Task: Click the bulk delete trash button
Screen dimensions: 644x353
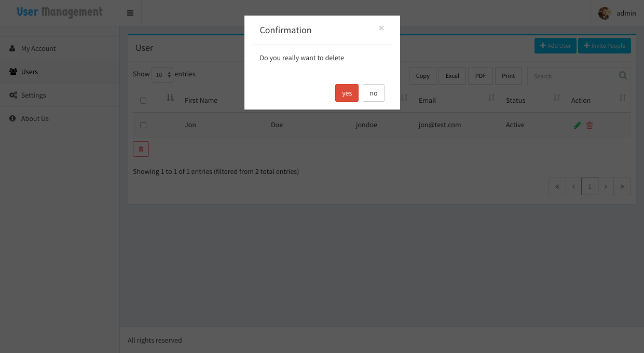Action: 141,149
